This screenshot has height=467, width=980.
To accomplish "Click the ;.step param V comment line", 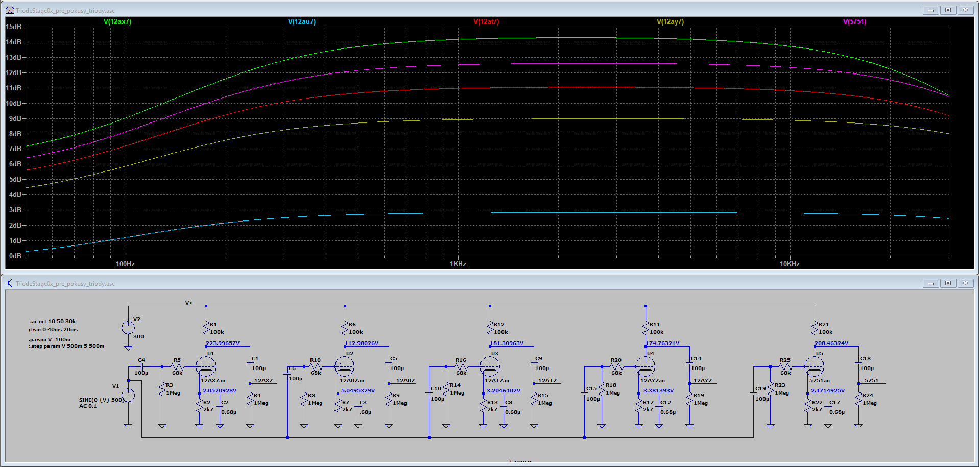I will tap(66, 346).
